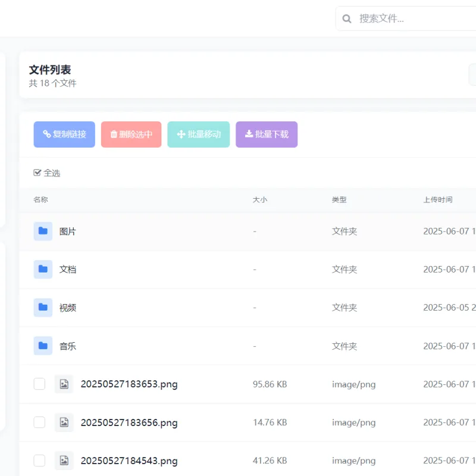Click image icon of 20250527183653.png
Image resolution: width=476 pixels, height=476 pixels.
tap(64, 384)
